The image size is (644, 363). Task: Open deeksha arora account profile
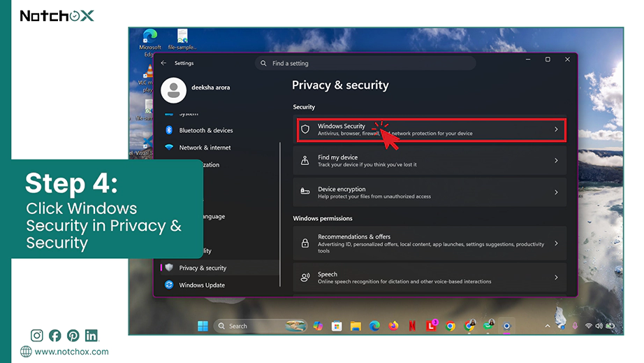coord(211,87)
